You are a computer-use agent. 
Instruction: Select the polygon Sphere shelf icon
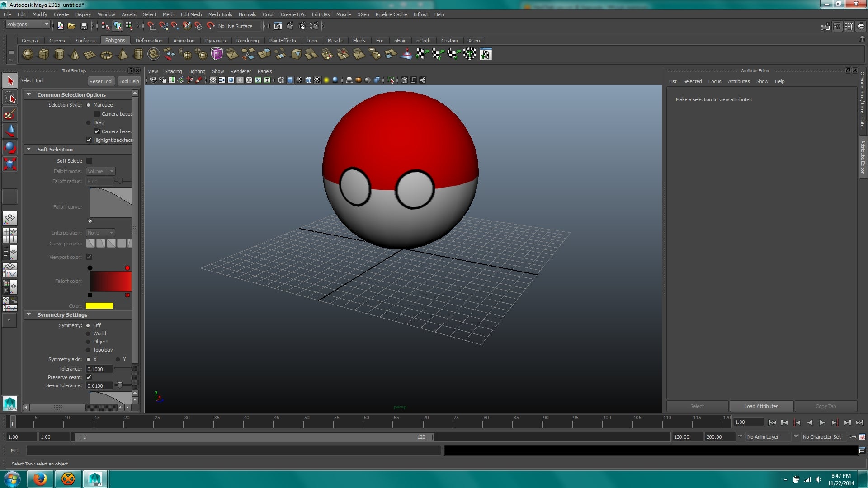click(x=28, y=54)
